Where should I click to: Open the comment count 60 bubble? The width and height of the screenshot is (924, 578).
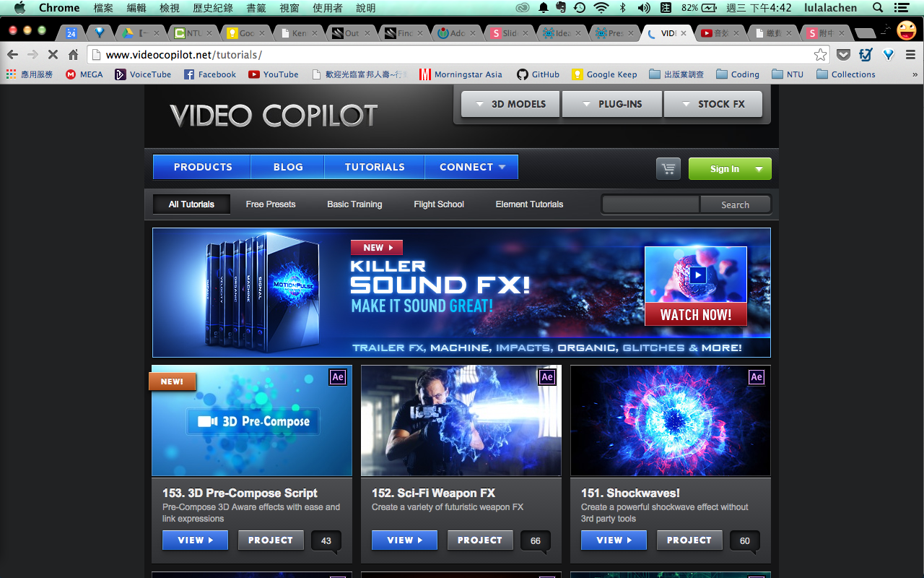745,541
